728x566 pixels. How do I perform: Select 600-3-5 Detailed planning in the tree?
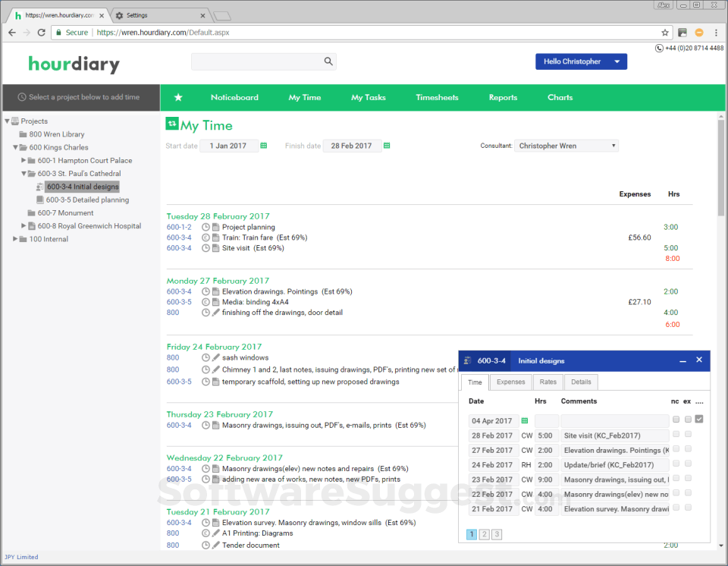pyautogui.click(x=87, y=200)
